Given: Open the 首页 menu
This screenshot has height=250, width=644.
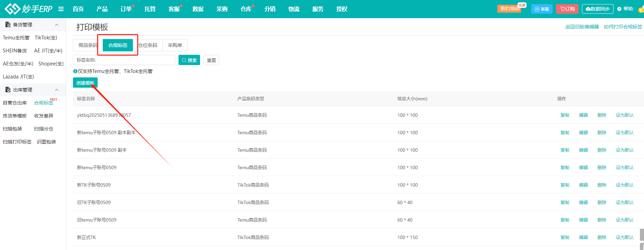Looking at the screenshot, I should 78,9.
